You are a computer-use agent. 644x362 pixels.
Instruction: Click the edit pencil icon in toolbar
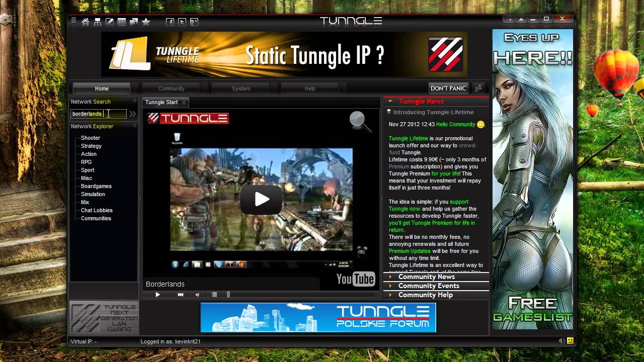pyautogui.click(x=110, y=22)
